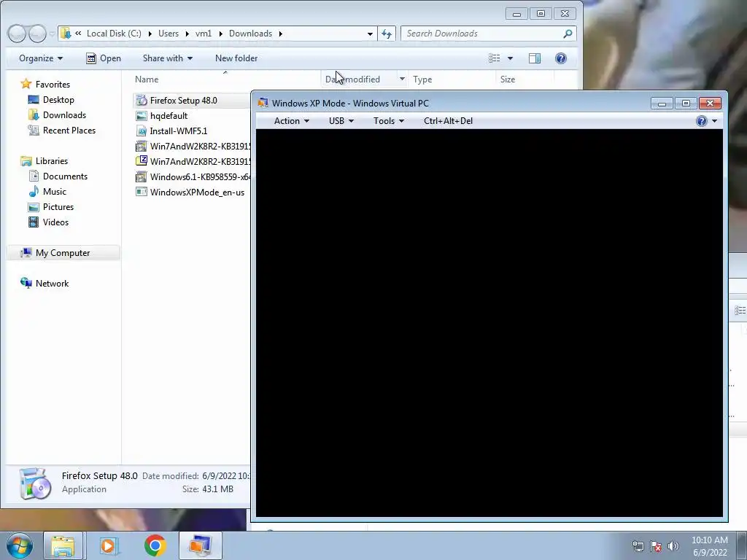Viewport: 747px width, 560px height.
Task: Open the Windows Start menu
Action: tap(19, 545)
